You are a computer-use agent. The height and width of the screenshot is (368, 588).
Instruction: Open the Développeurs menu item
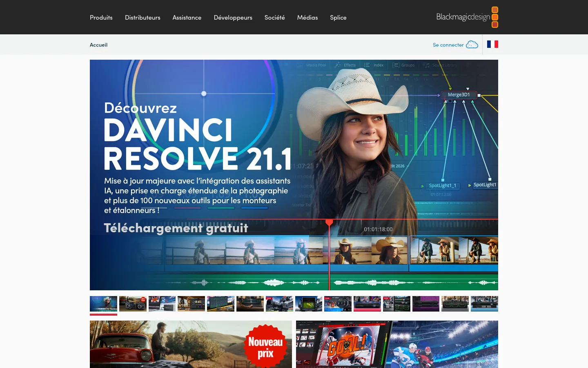point(233,18)
